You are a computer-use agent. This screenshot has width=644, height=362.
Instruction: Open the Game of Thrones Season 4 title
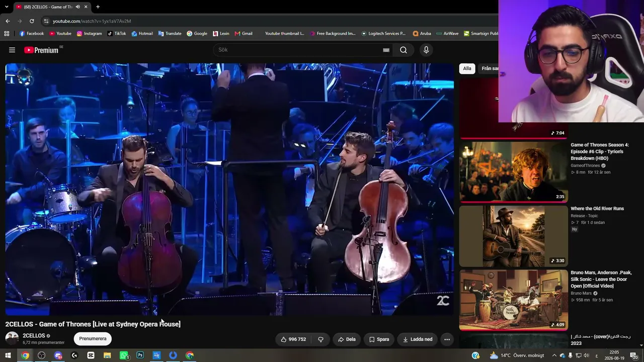[600, 151]
